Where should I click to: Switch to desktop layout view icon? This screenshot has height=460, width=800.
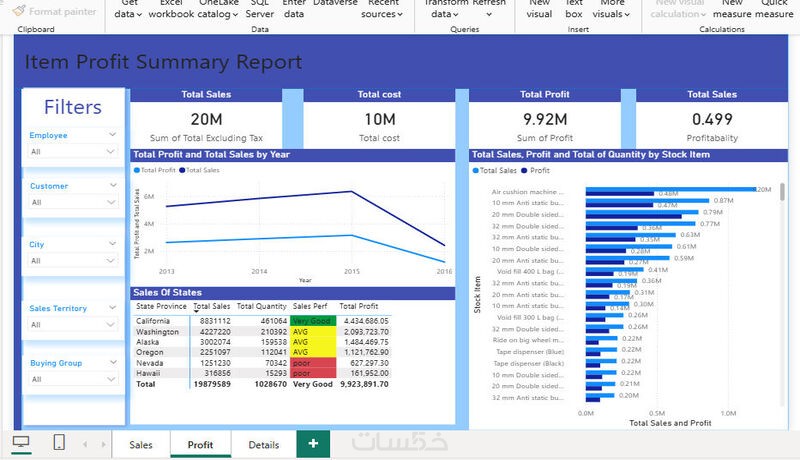tap(21, 442)
